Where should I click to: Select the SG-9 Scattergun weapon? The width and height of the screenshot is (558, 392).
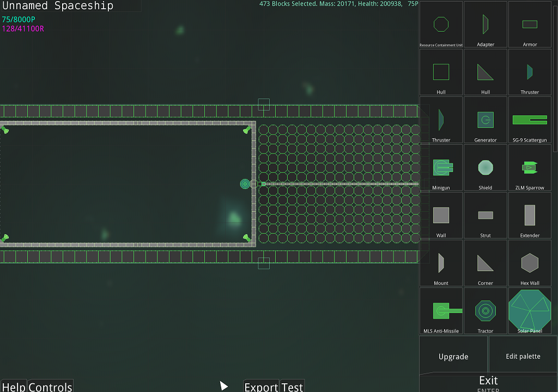(530, 120)
